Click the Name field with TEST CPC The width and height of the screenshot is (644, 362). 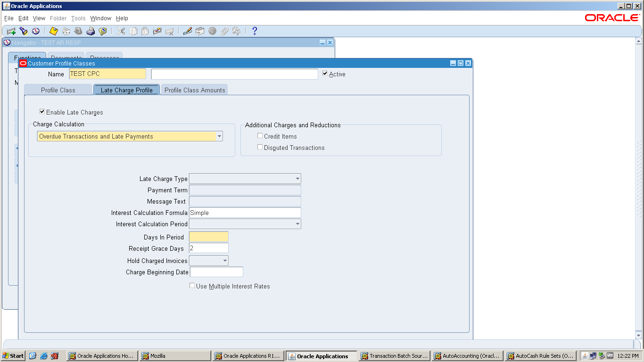click(107, 74)
